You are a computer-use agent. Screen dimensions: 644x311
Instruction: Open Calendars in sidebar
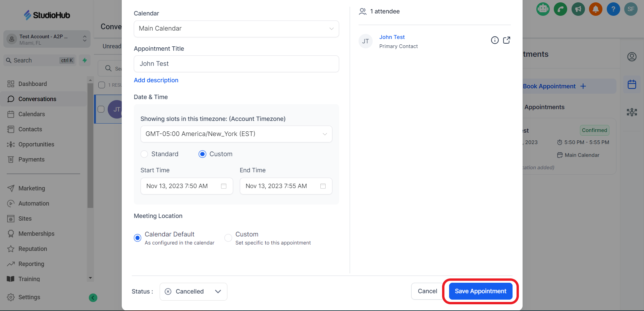[x=32, y=114]
